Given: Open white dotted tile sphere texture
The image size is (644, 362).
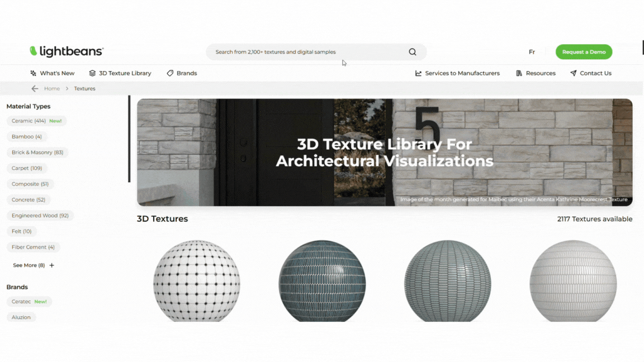Looking at the screenshot, I should click(x=197, y=281).
